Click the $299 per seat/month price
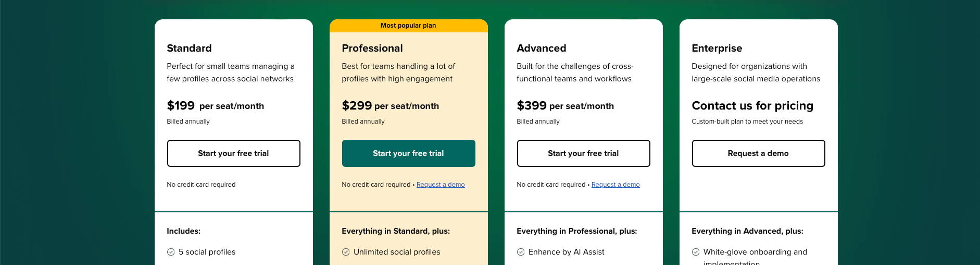This screenshot has width=980, height=265. tap(391, 106)
